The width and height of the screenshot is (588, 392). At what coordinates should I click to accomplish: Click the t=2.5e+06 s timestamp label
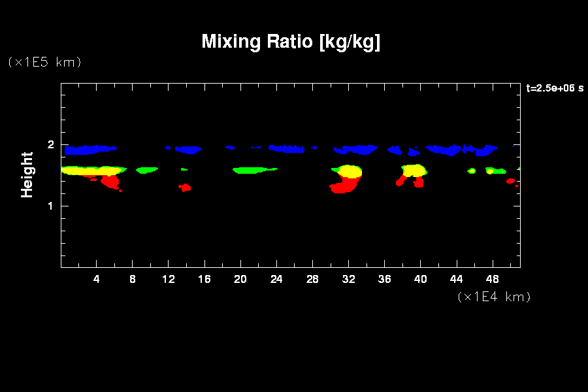(x=555, y=88)
